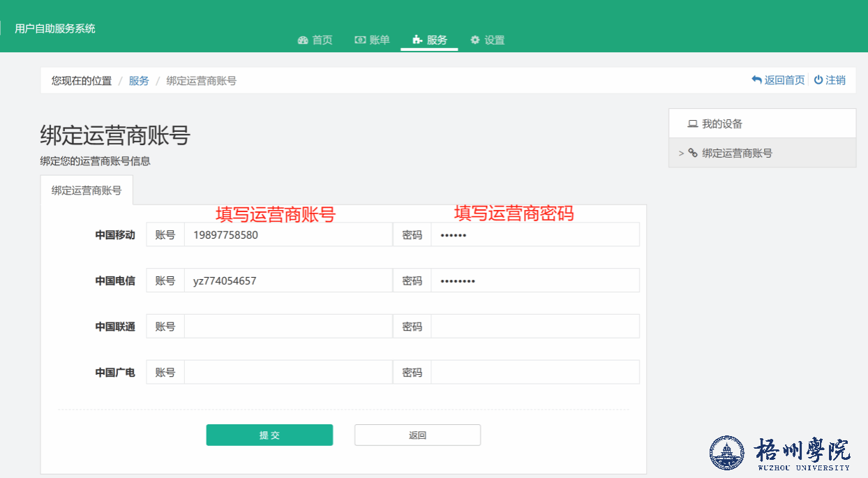Click the return arrow icon beside 返回首页
Viewport: 868px width, 478px height.
coord(756,80)
